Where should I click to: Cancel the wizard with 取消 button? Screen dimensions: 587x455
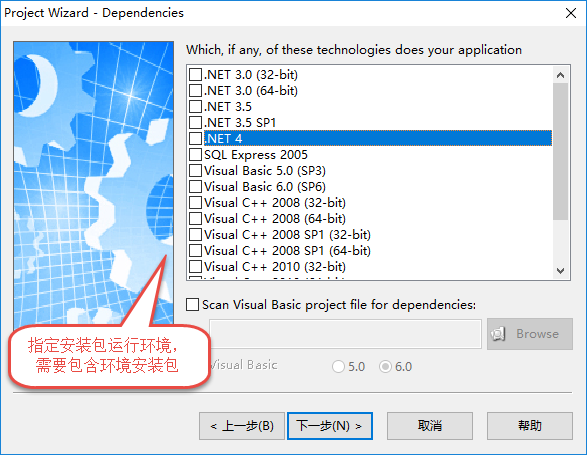point(430,426)
